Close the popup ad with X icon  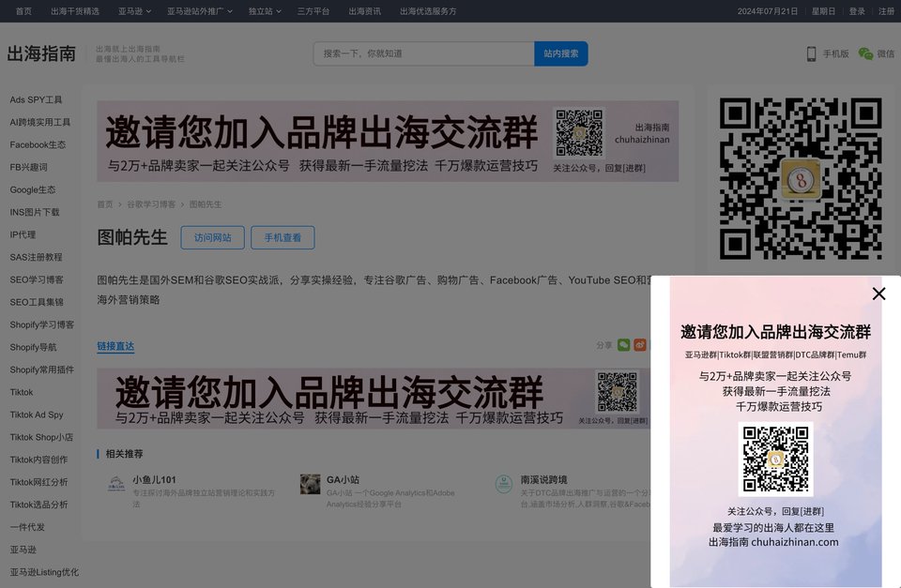[x=878, y=294]
